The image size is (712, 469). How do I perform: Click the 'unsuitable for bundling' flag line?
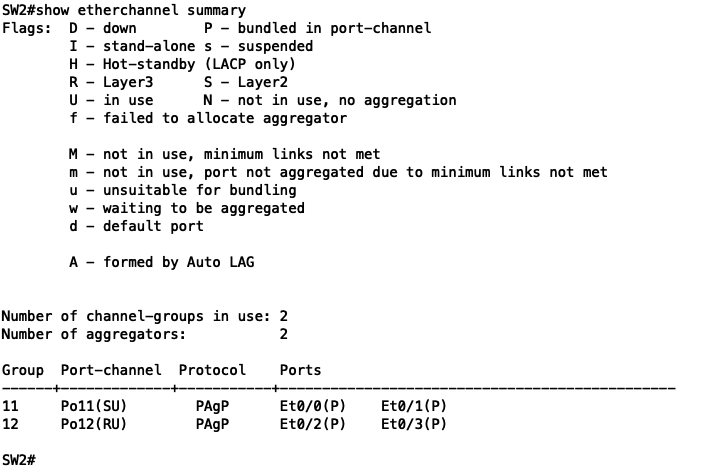pos(183,190)
